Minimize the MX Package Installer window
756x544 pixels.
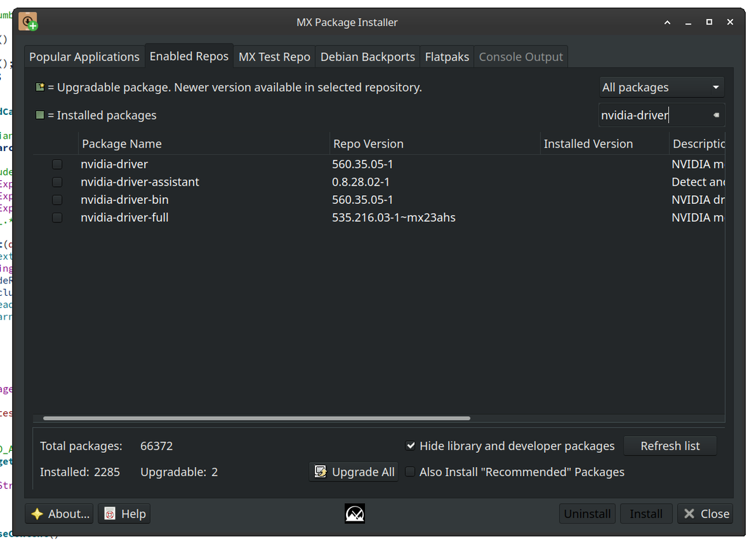click(x=689, y=22)
